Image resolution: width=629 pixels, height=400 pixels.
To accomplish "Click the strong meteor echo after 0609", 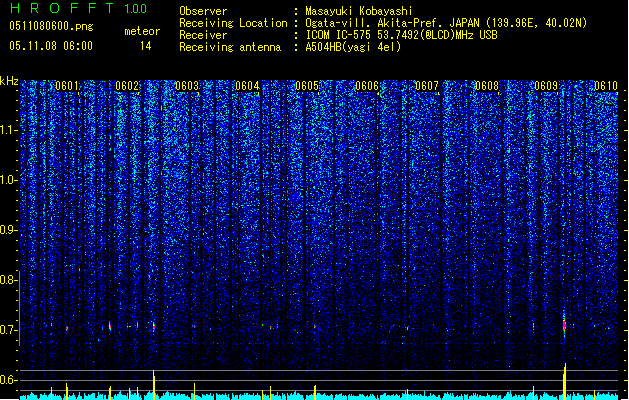I will (x=564, y=326).
